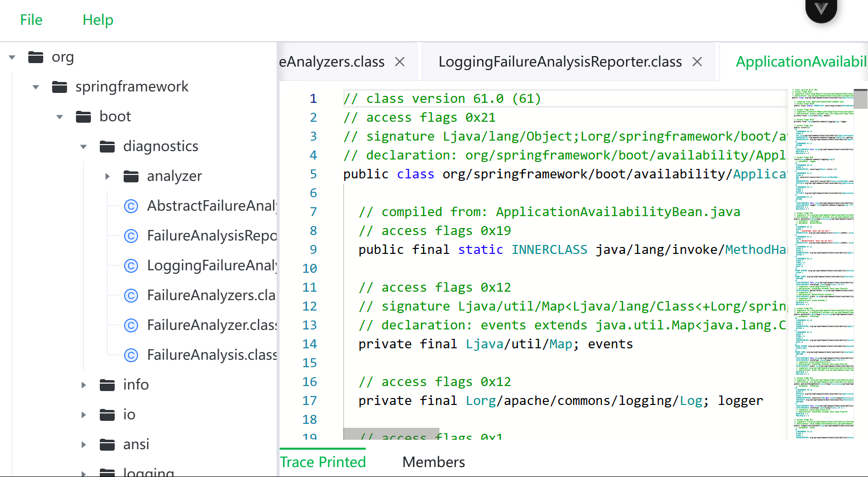Switch to the Members tab
The height and width of the screenshot is (477, 868).
tap(434, 462)
